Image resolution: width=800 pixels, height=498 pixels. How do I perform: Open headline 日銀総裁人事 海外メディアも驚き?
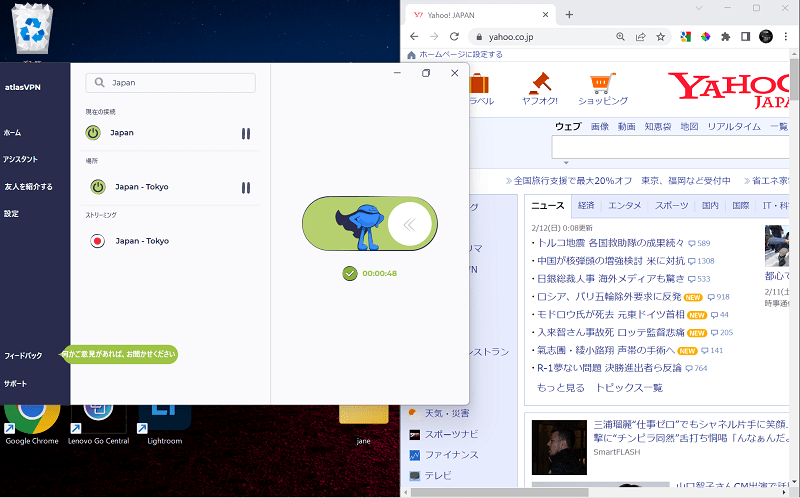pyautogui.click(x=611, y=279)
